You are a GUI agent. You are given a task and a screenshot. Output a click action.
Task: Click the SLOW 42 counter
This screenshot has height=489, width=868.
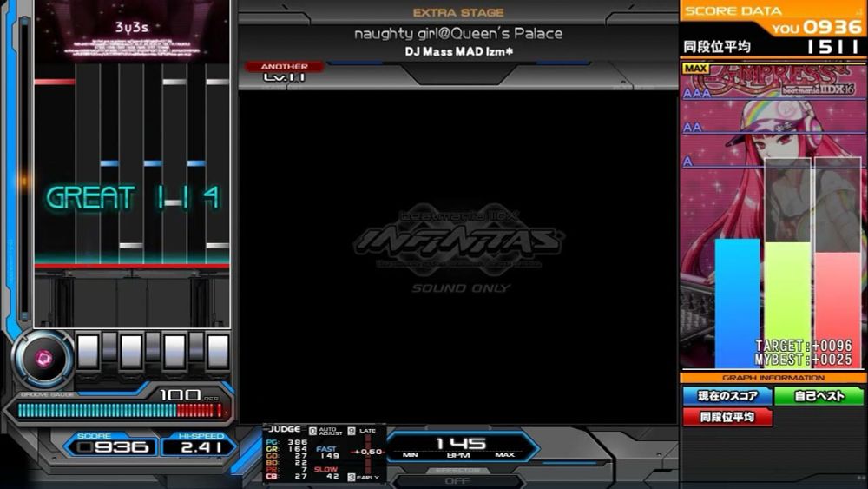[326, 472]
